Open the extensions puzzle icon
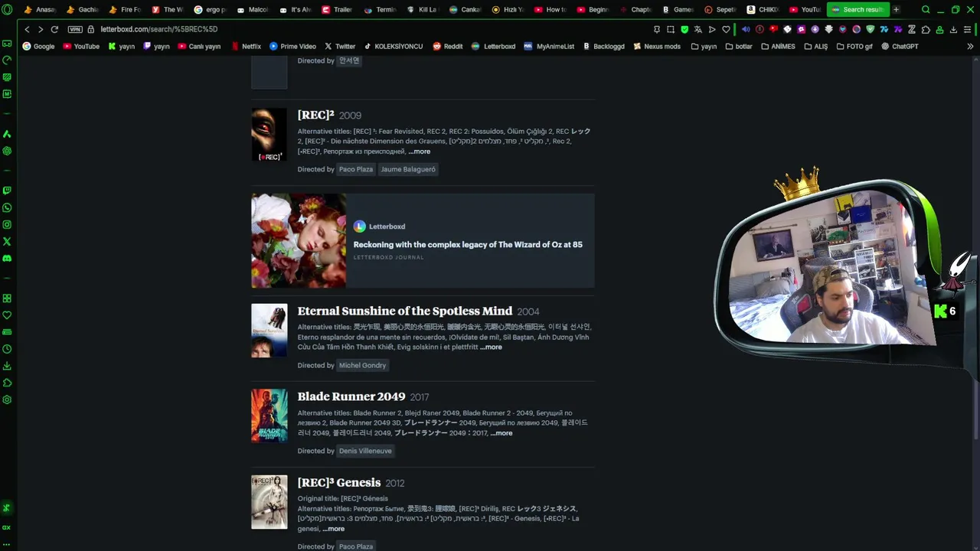This screenshot has width=980, height=551. click(926, 29)
